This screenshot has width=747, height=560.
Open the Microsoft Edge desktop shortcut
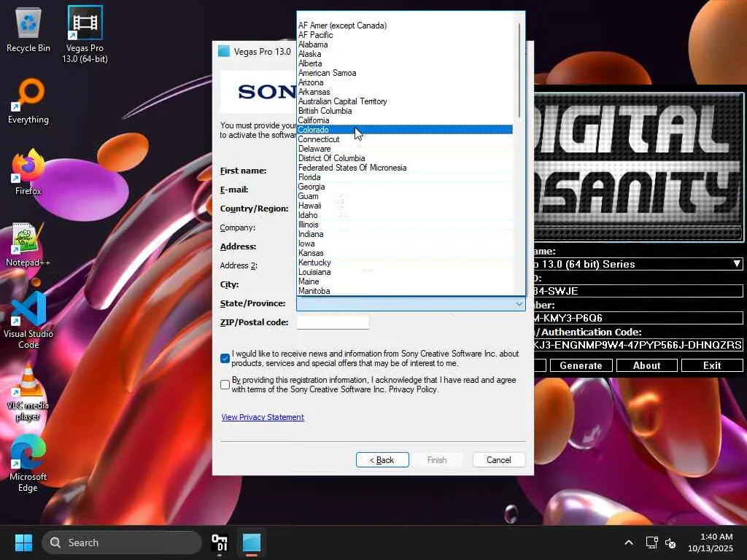28,464
